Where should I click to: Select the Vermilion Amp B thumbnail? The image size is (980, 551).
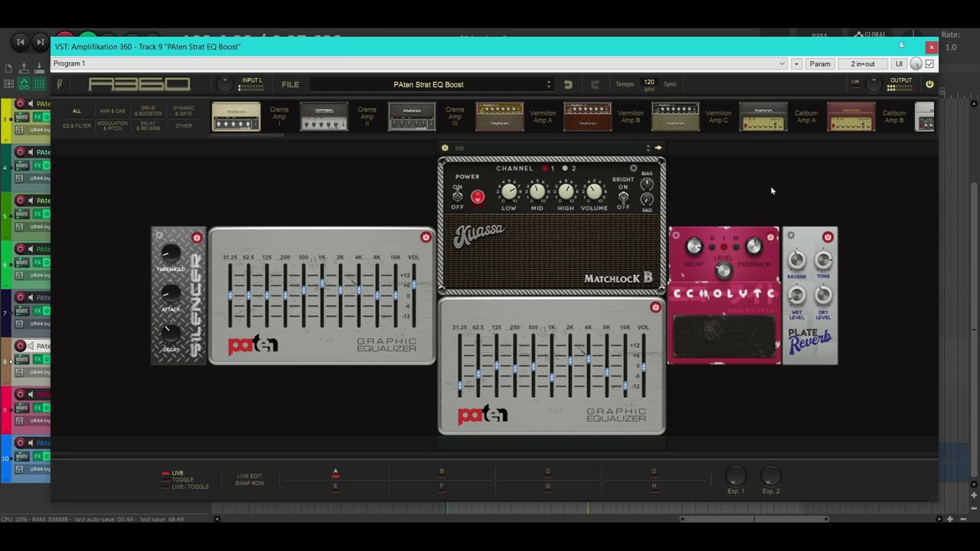[588, 116]
